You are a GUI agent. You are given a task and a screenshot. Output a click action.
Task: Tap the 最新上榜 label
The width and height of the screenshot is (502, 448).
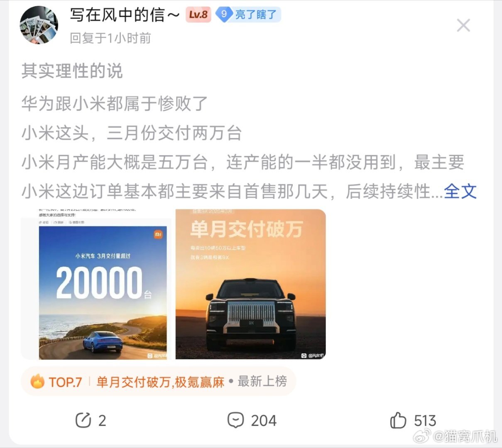coord(262,381)
